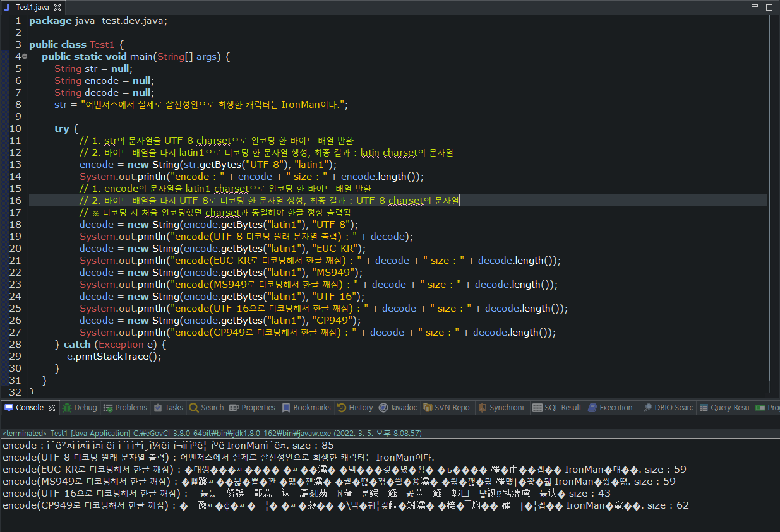Viewport: 780px width, 532px height.
Task: Click console output ending 'size : 85'
Action: pyautogui.click(x=169, y=446)
